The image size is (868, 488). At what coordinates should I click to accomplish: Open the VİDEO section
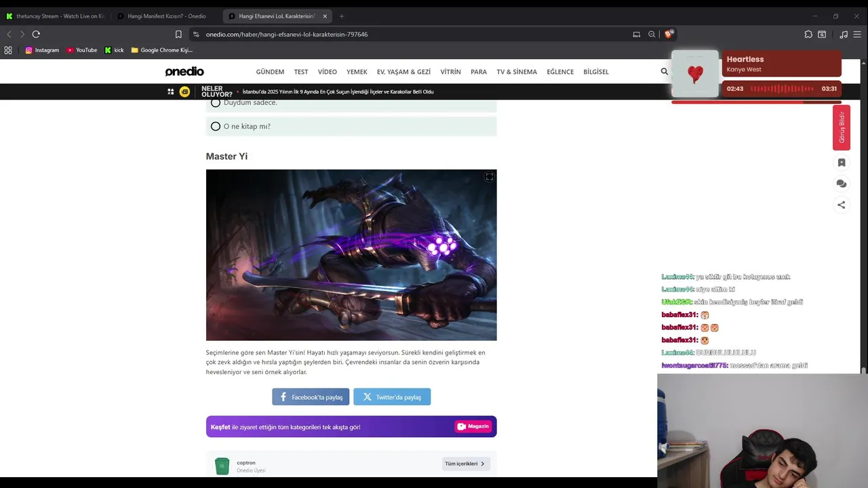pyautogui.click(x=328, y=71)
